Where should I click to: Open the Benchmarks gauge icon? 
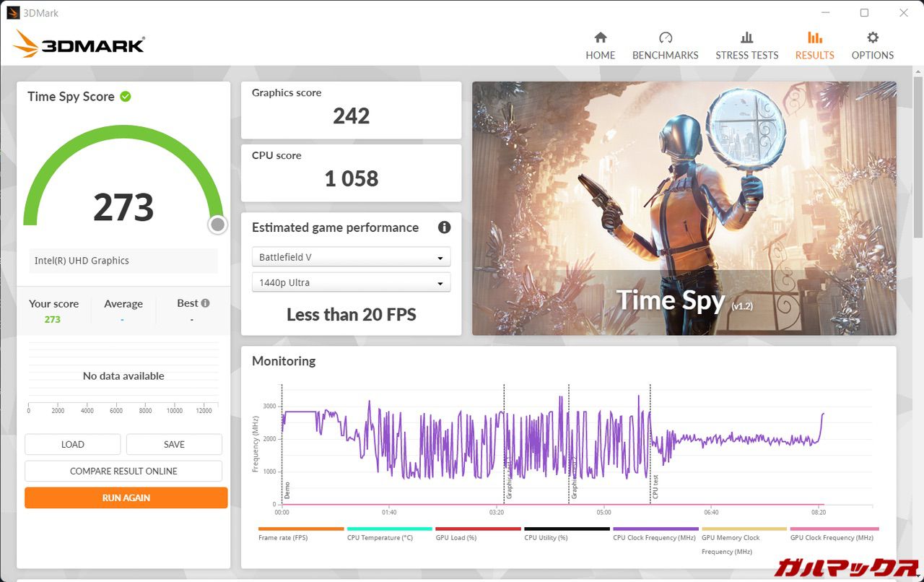click(665, 38)
